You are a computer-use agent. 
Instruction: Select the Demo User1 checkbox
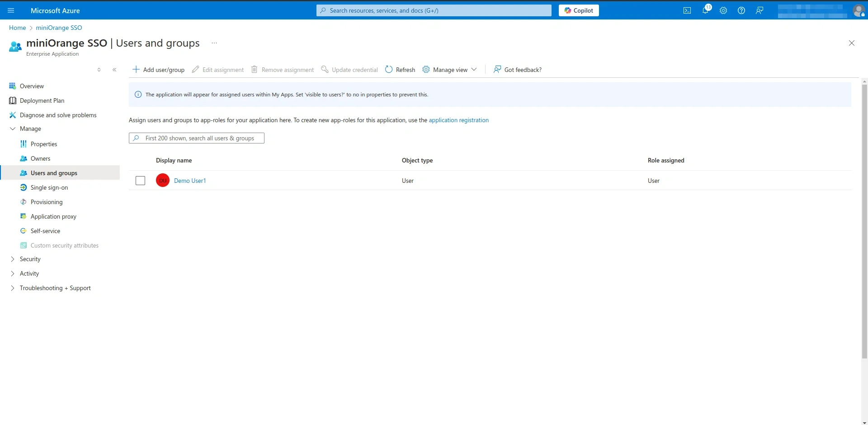[x=140, y=180]
